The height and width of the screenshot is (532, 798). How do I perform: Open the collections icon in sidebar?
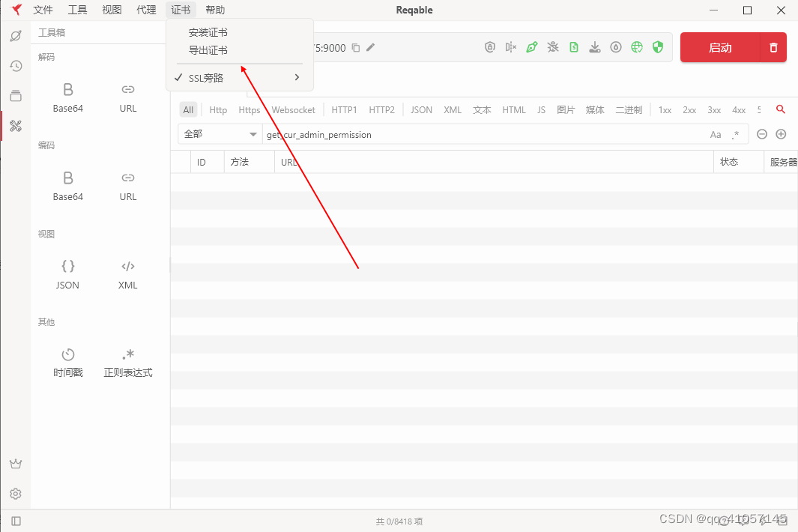point(16,96)
